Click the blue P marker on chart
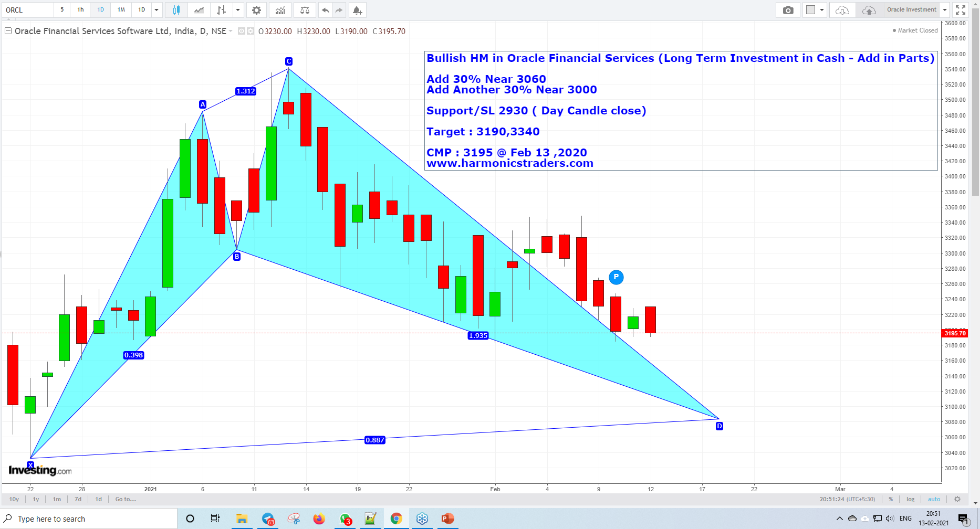Viewport: 980px width, 529px height. coord(616,277)
